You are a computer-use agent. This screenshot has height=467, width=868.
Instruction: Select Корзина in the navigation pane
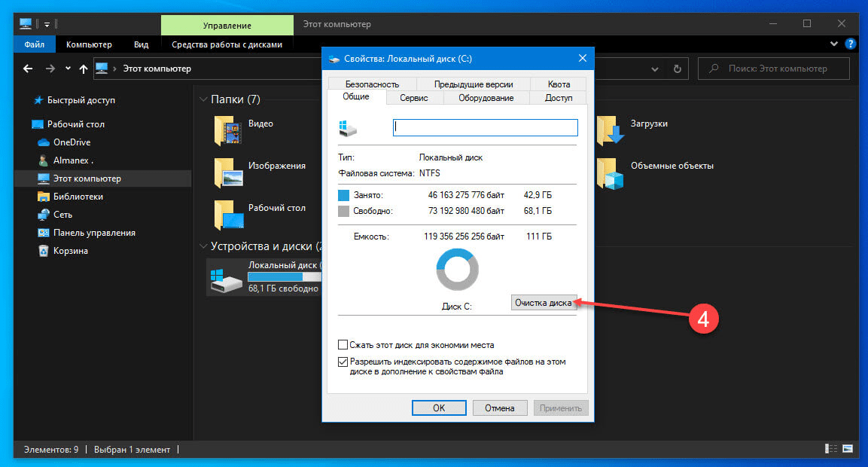tap(70, 251)
